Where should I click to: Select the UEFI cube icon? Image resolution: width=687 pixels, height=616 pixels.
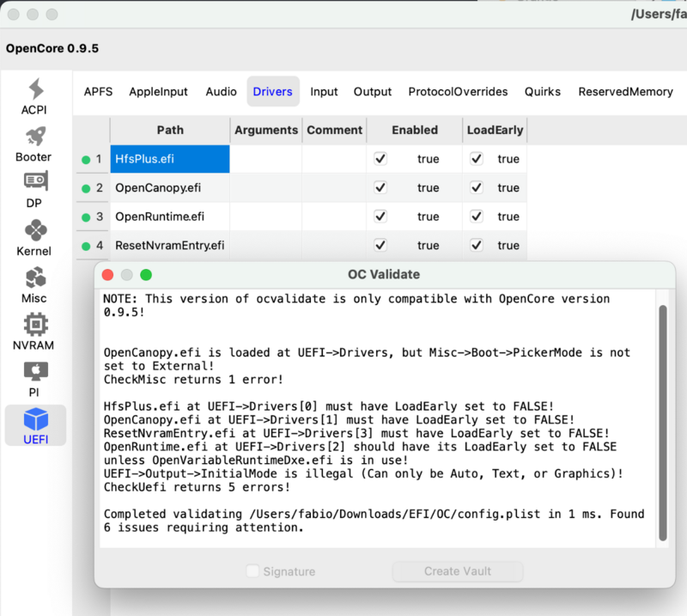35,419
